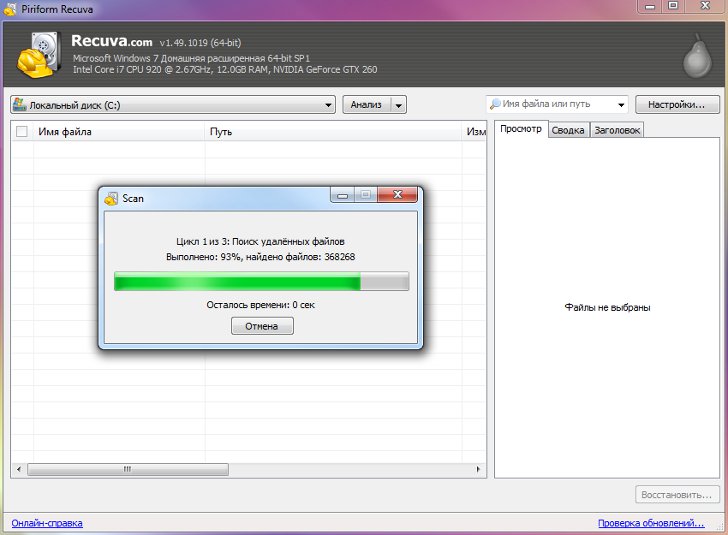Sort by the Имя файла column header
728x535 pixels.
pos(119,131)
